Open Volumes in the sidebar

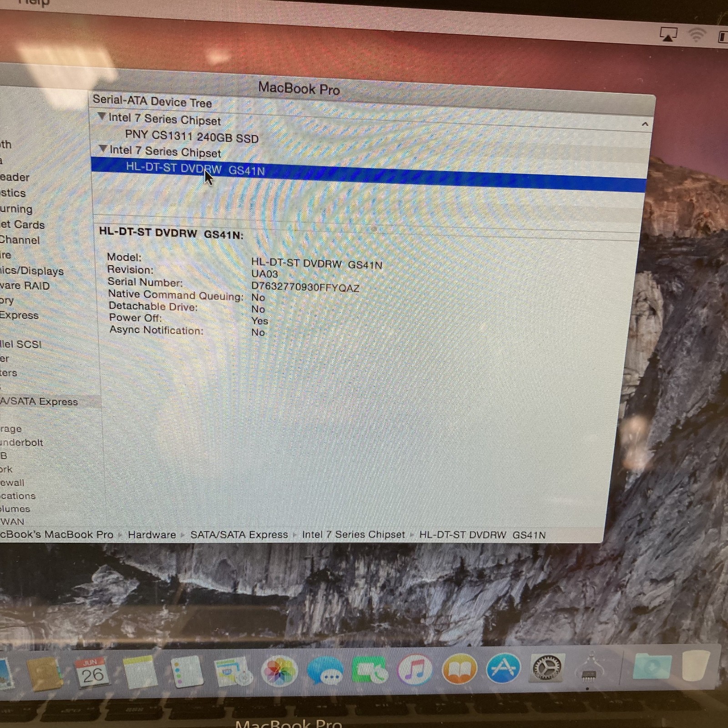click(x=15, y=509)
